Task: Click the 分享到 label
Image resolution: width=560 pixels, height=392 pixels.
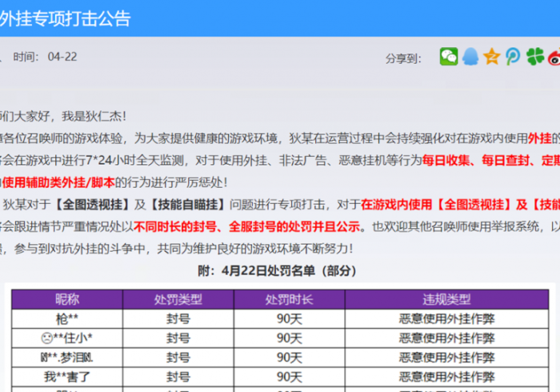Action: 403,58
